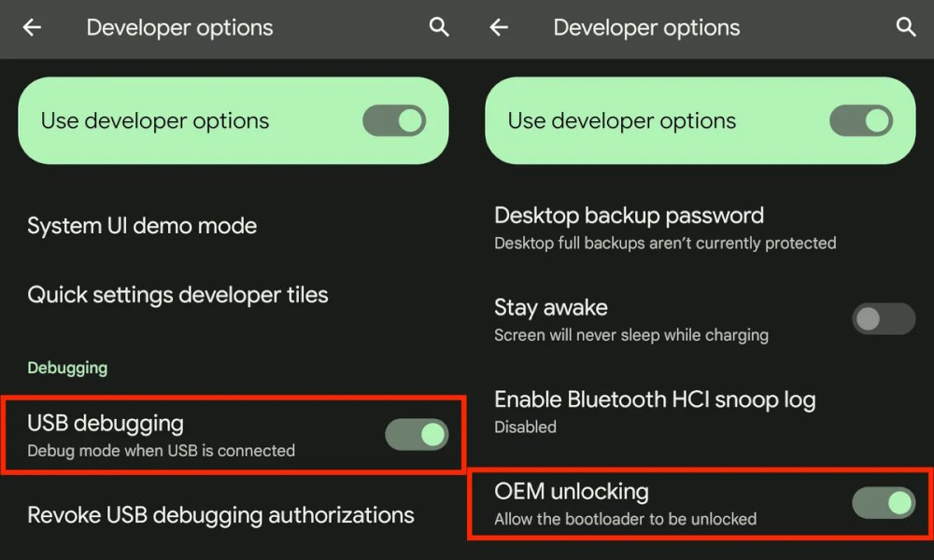This screenshot has width=934, height=560.
Task: Toggle Use developer options on right screen
Action: [x=861, y=120]
